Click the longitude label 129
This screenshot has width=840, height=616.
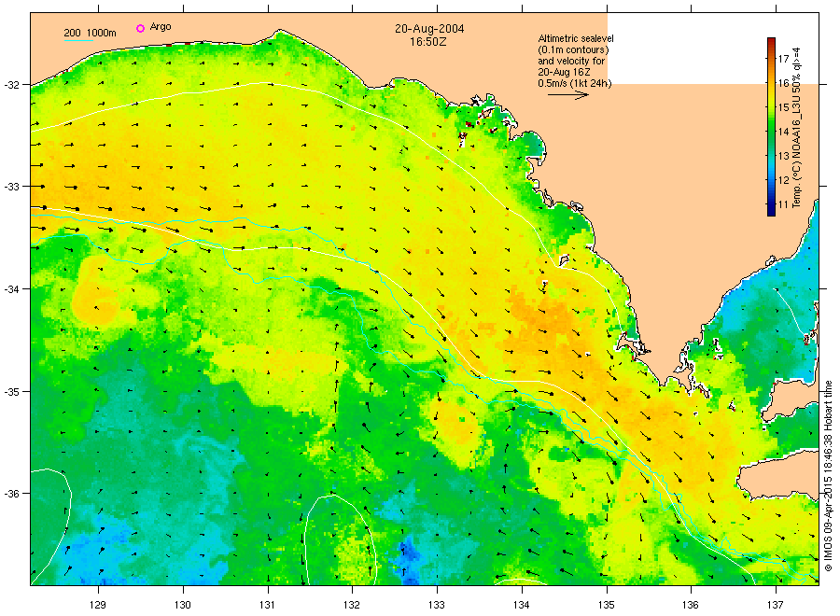98,606
